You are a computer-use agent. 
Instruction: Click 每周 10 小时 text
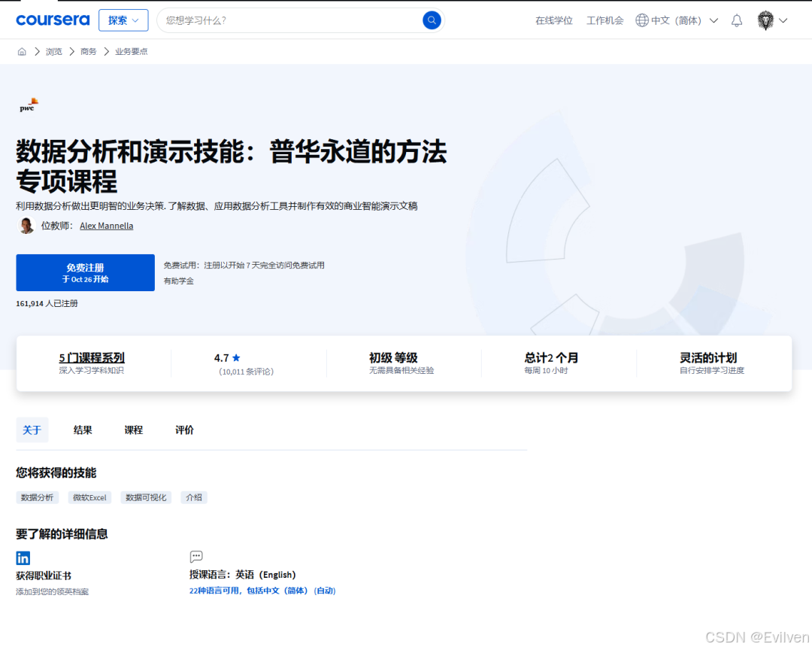point(546,371)
